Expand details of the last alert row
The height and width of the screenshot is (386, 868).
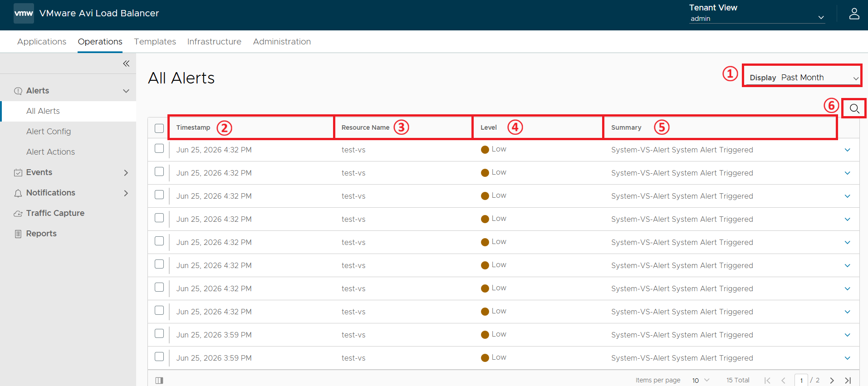coord(847,358)
